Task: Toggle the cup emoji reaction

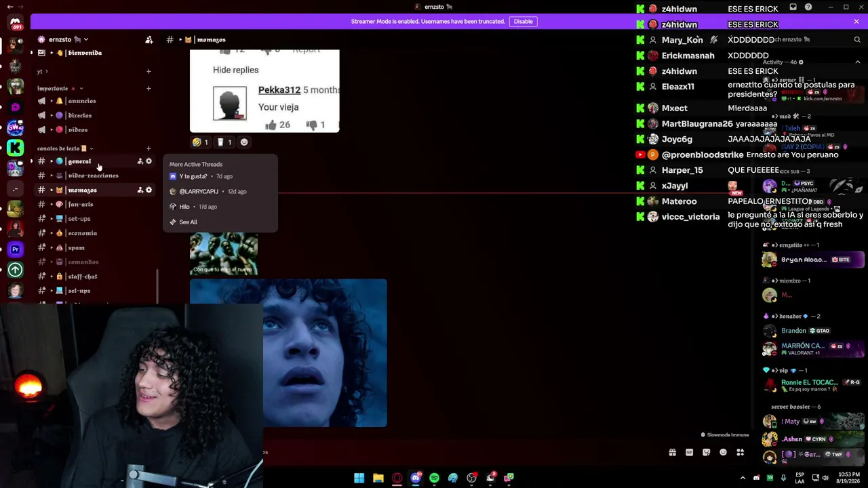Action: [224, 142]
